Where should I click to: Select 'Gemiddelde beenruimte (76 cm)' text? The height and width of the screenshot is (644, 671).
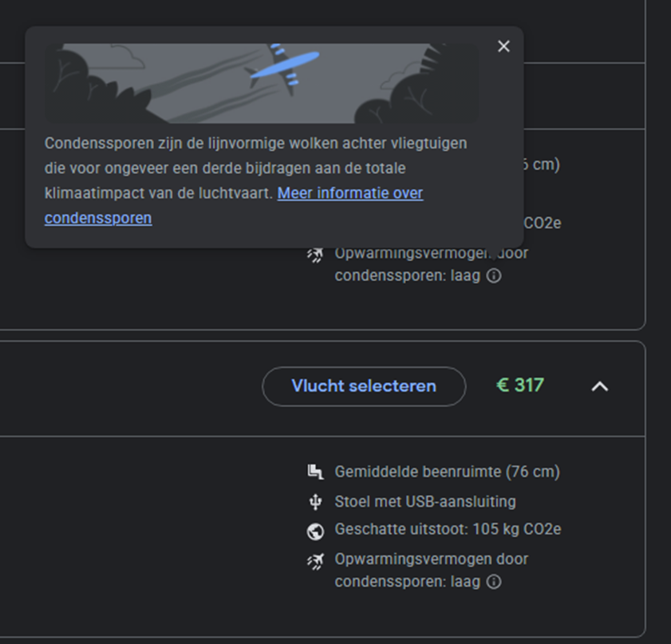click(x=447, y=472)
